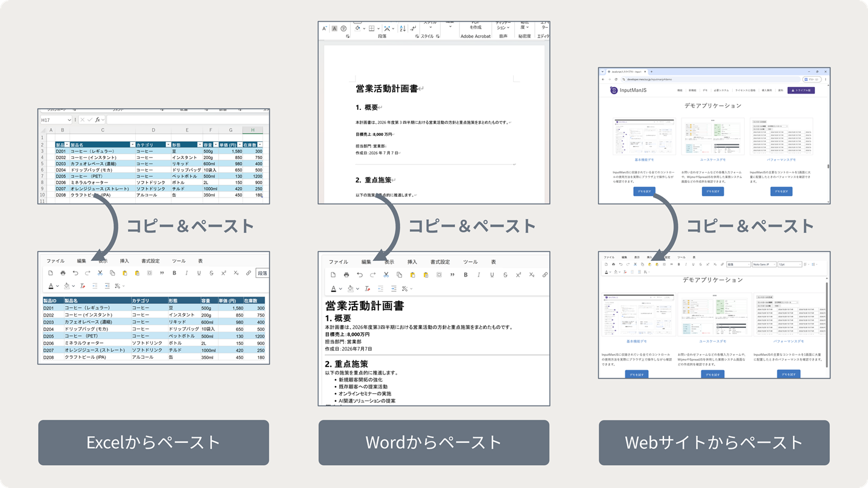The height and width of the screenshot is (488, 868).
Task: Insert link icon in Excel-paste editor
Action: point(249,273)
